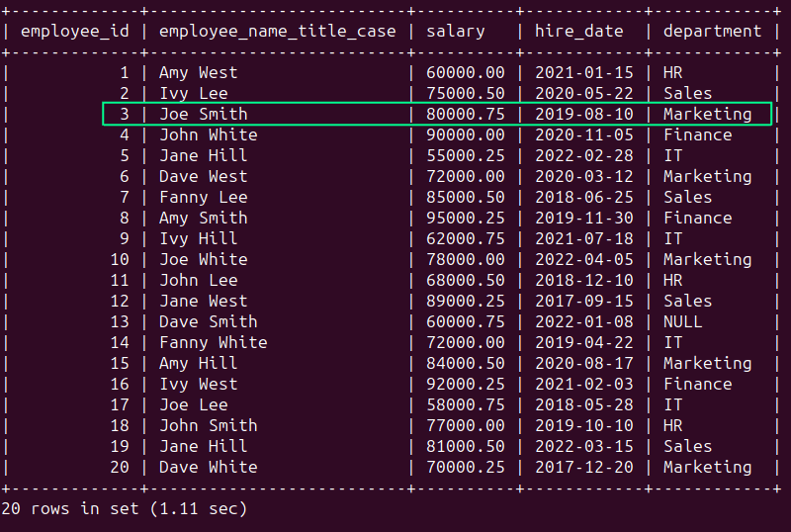Click the department column header
The width and height of the screenshot is (791, 532).
click(712, 31)
